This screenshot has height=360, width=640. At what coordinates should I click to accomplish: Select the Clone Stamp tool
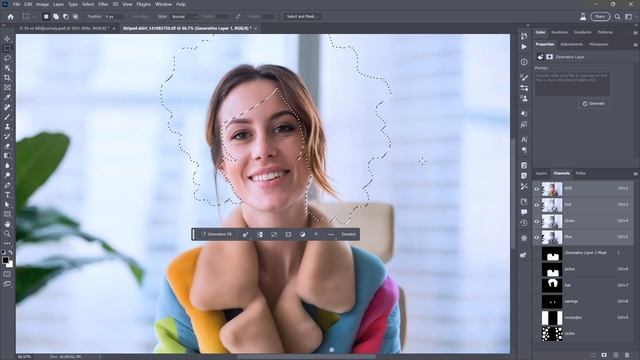click(7, 127)
